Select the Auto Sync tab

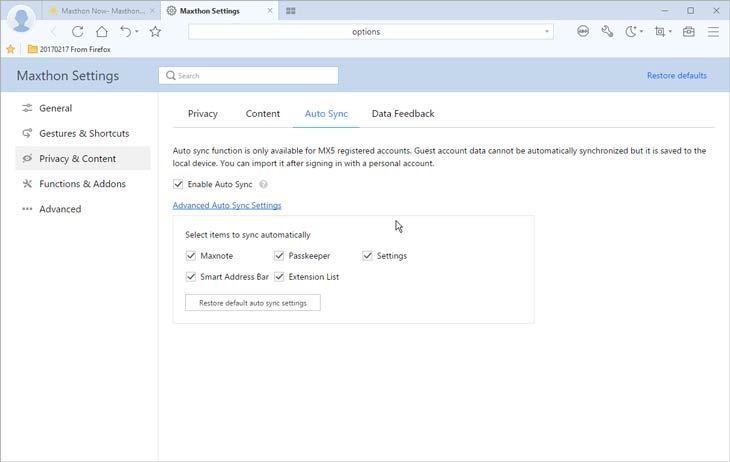(326, 114)
